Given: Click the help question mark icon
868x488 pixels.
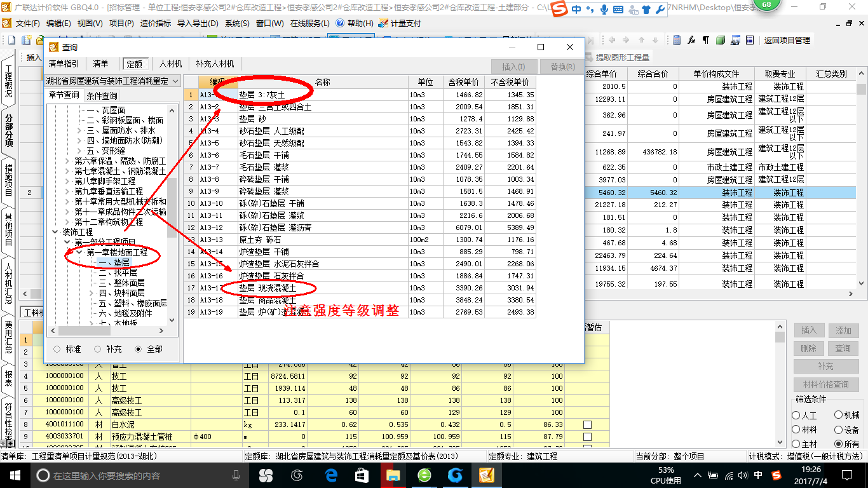Looking at the screenshot, I should point(340,23).
